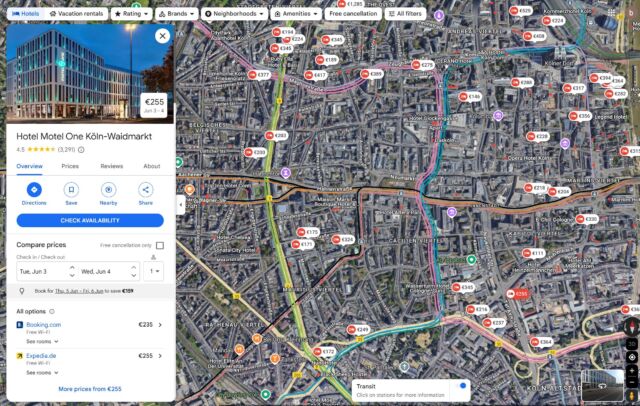640x406 pixels.
Task: Switch to the About tab
Action: click(x=152, y=166)
